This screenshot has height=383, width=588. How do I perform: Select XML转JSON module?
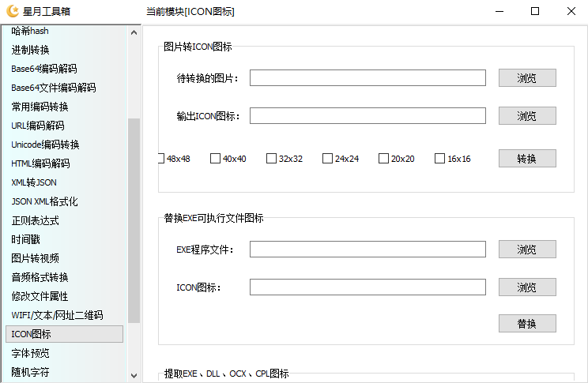(x=34, y=182)
